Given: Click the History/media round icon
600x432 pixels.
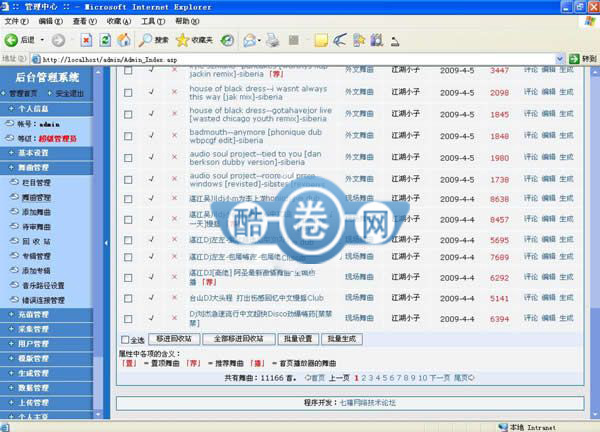Looking at the screenshot, I should [227, 40].
